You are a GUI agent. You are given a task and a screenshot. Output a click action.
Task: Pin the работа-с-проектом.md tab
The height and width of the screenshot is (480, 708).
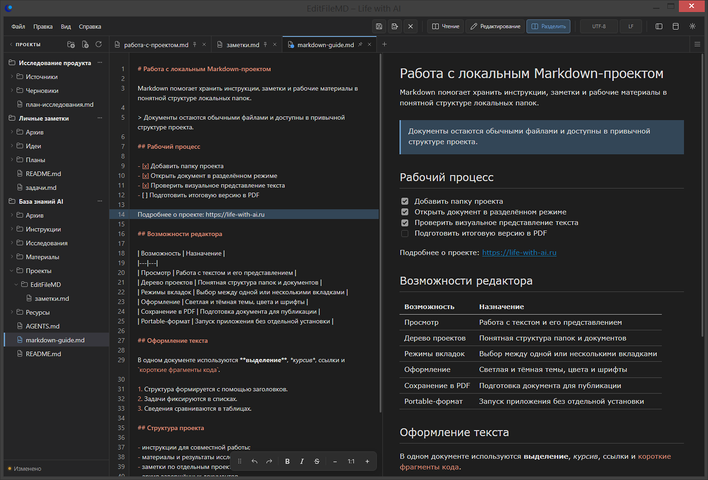(x=195, y=44)
